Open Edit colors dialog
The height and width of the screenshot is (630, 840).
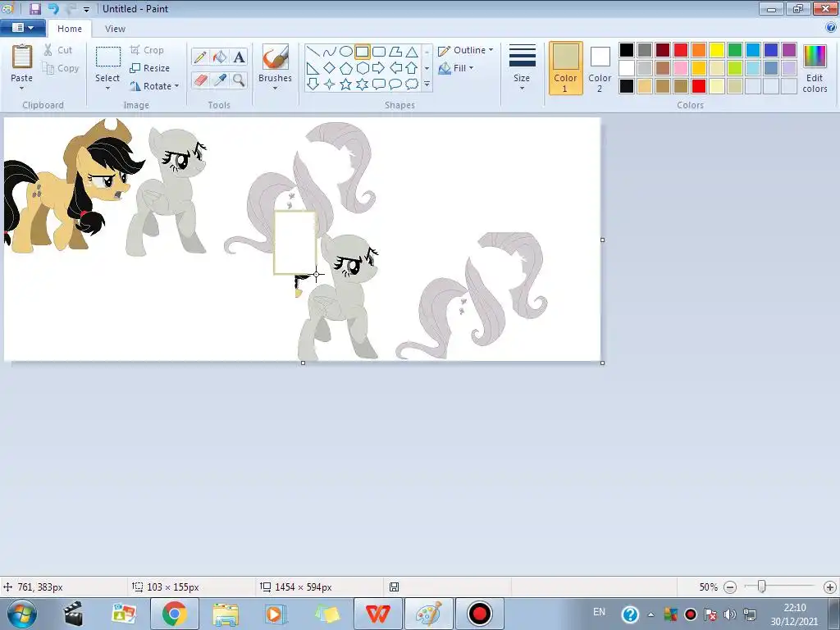[x=815, y=69]
